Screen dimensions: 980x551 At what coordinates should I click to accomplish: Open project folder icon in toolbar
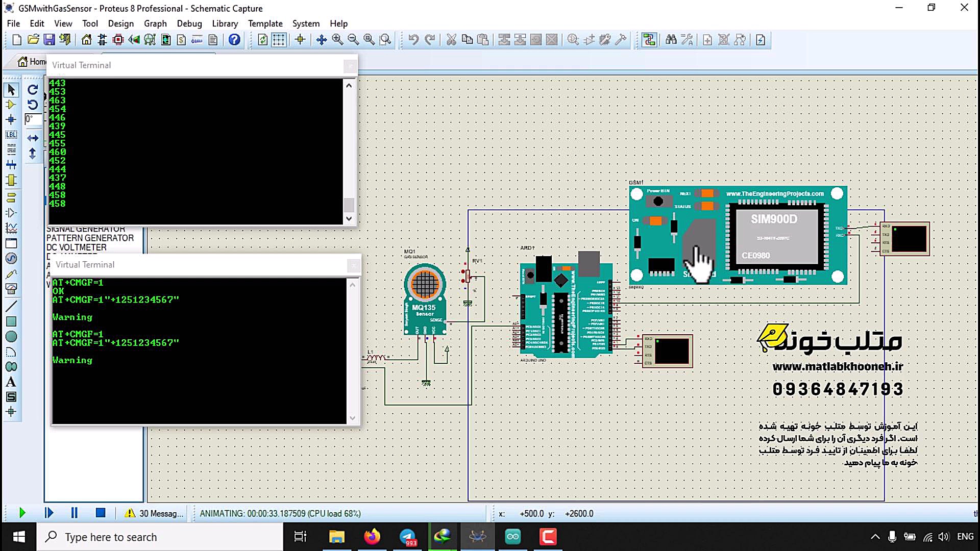click(33, 40)
